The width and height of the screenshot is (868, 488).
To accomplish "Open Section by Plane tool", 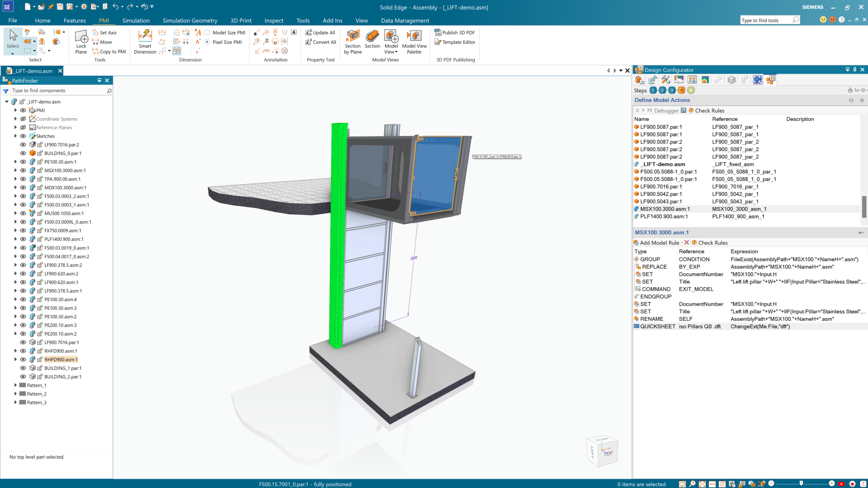I will (353, 42).
